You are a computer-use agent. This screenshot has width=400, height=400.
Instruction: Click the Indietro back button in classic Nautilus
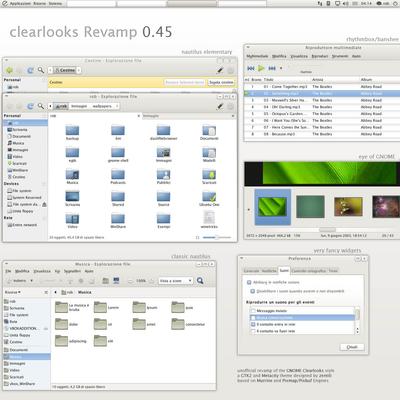(17, 281)
